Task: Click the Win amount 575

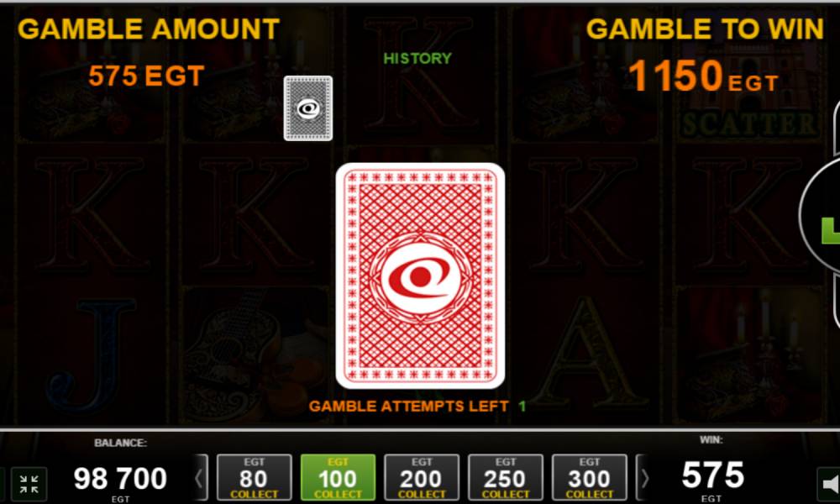Action: point(712,475)
